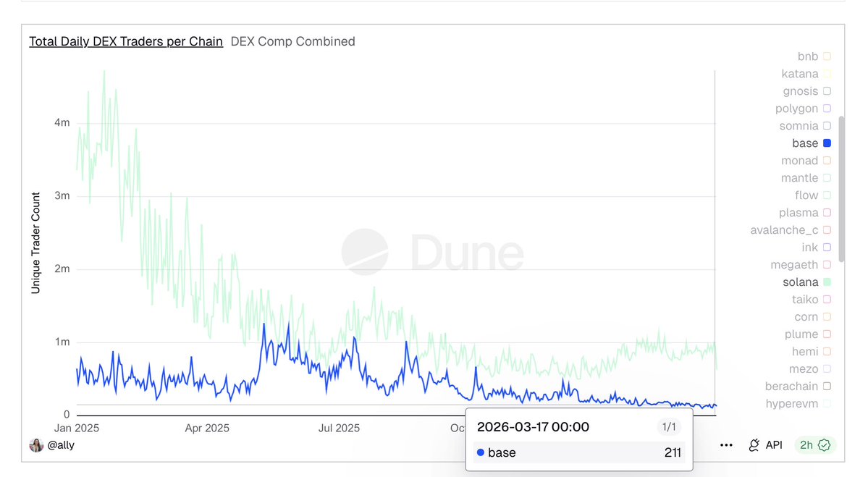Toggle the mantle legend checkbox

coord(827,177)
